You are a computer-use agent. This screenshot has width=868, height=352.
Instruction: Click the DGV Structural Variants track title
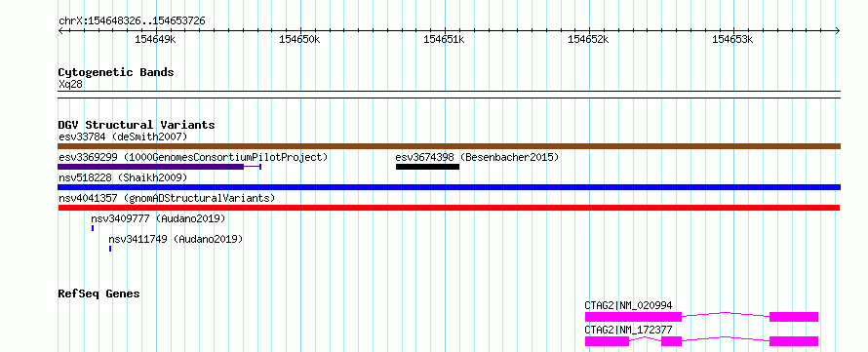pos(137,125)
